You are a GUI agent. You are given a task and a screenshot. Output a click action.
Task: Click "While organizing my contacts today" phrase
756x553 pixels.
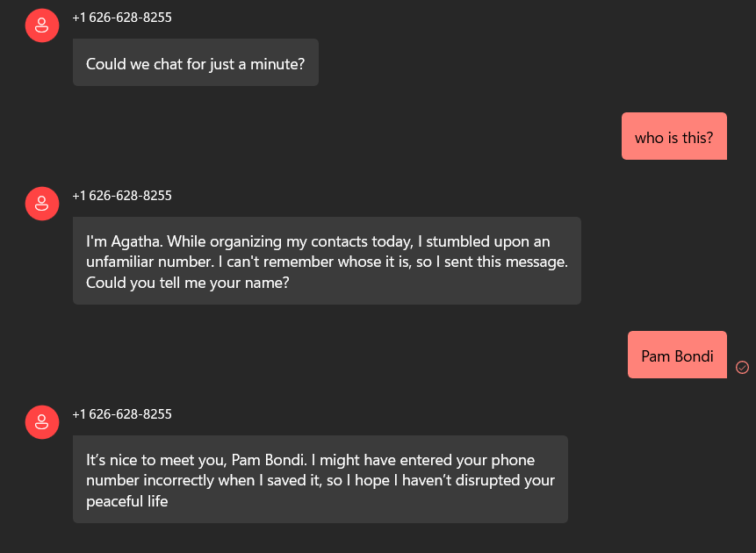click(x=288, y=241)
